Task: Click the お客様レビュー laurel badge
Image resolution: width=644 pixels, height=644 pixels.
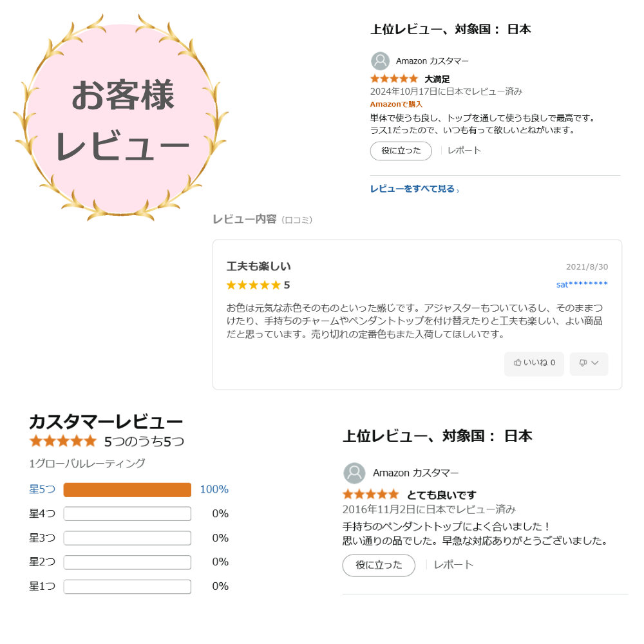Action: (x=121, y=118)
